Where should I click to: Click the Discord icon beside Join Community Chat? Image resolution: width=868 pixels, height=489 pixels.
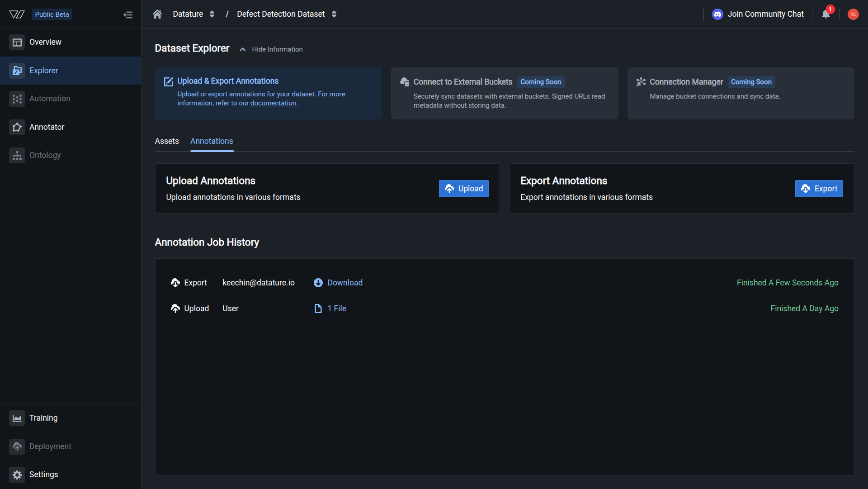717,14
